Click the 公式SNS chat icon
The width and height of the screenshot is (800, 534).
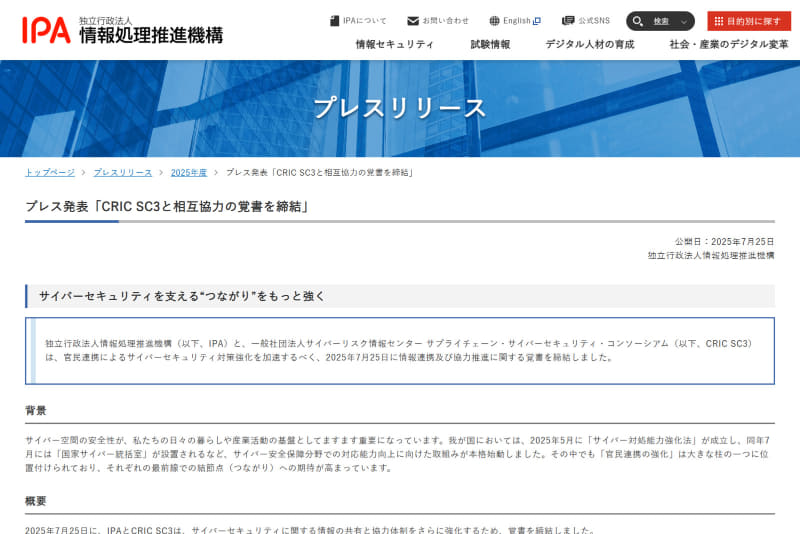[568, 21]
